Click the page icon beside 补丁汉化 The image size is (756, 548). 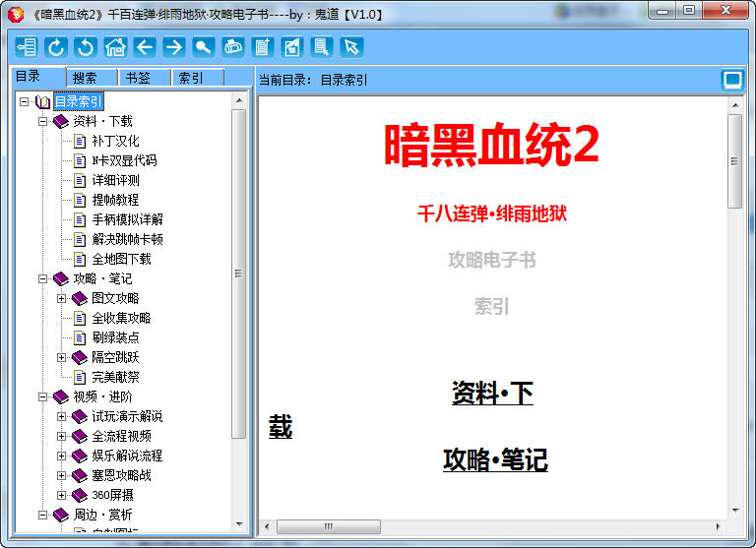(x=80, y=142)
